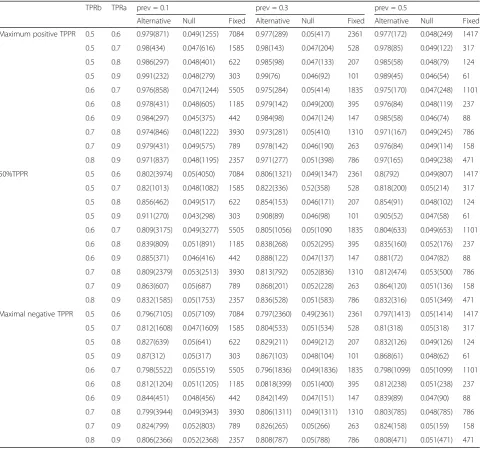Click the cell '0.051(398)'
Image resolution: width=480 pixels, height=450 pixels.
(318, 160)
